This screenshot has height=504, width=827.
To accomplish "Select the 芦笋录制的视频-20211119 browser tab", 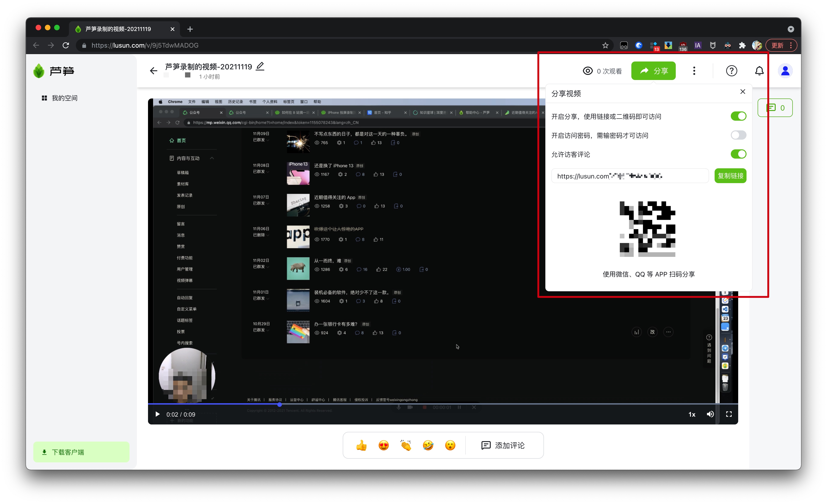I will (x=124, y=29).
